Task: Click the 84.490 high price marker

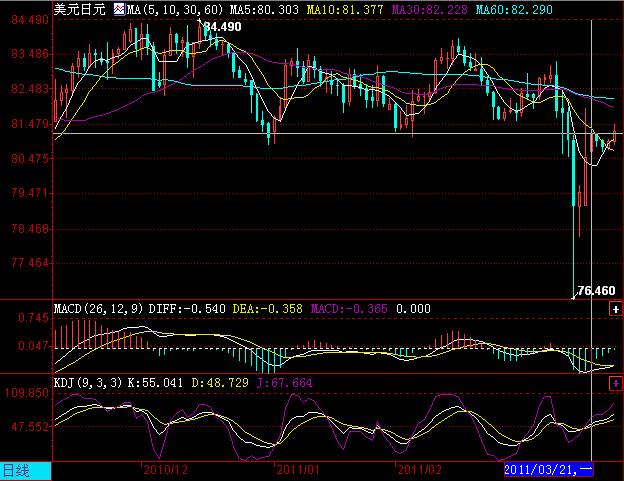Action: coord(222,27)
